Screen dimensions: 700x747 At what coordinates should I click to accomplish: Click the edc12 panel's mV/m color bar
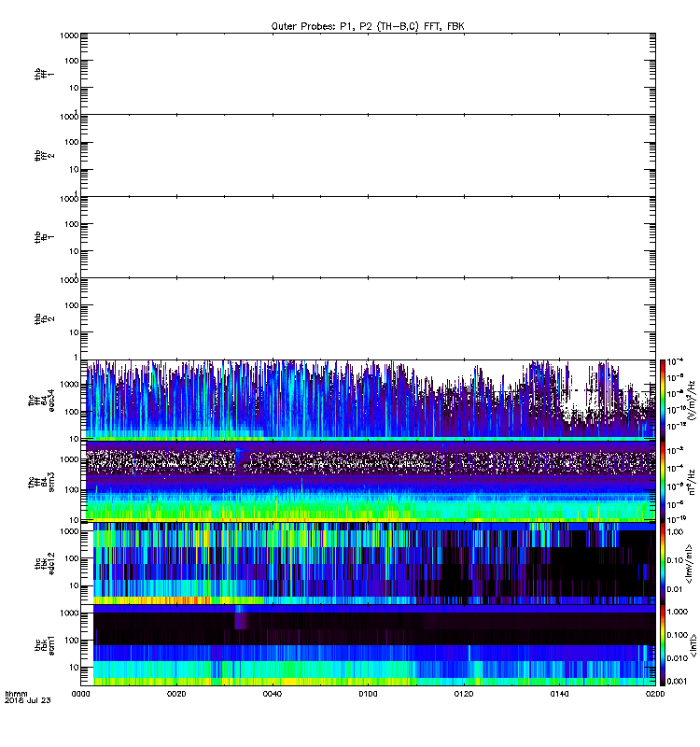[x=663, y=563]
